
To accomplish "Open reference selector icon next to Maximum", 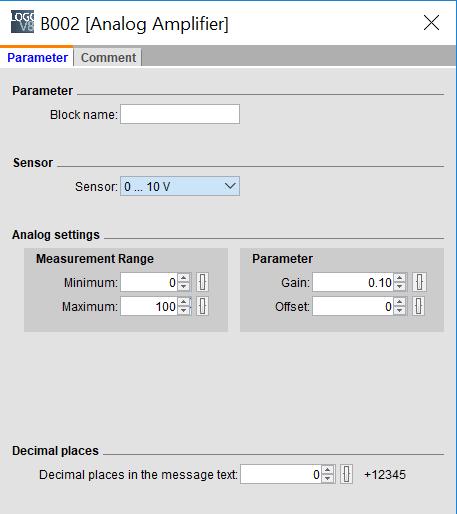I will 202,306.
